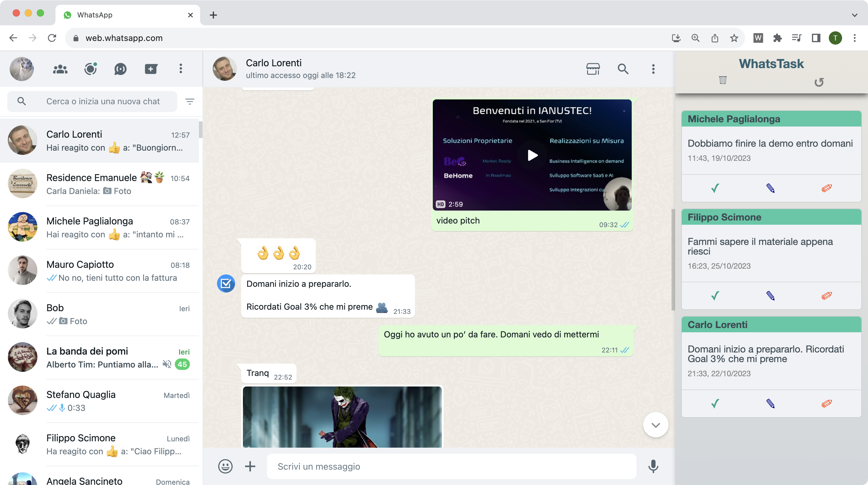
Task: Open the attach plus menu
Action: click(x=250, y=467)
